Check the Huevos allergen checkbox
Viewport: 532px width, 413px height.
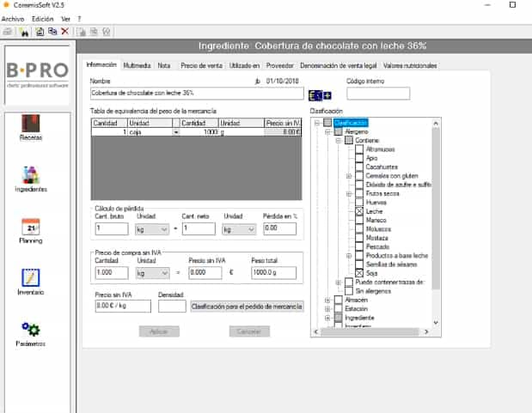[x=359, y=202]
